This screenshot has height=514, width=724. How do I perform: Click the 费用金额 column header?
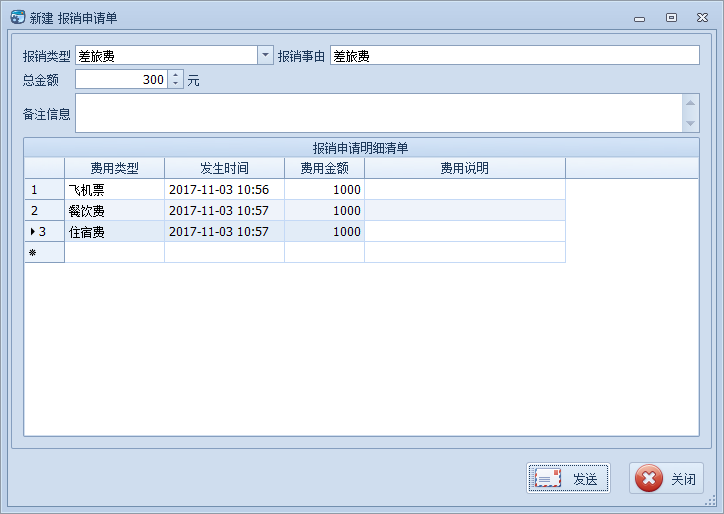[x=325, y=168]
